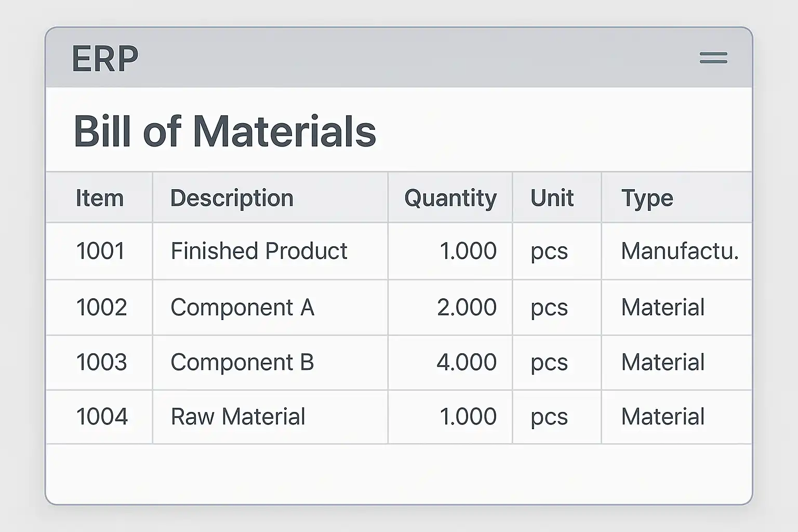The image size is (798, 532).
Task: Edit Component A quantity 2.000
Action: 467,307
